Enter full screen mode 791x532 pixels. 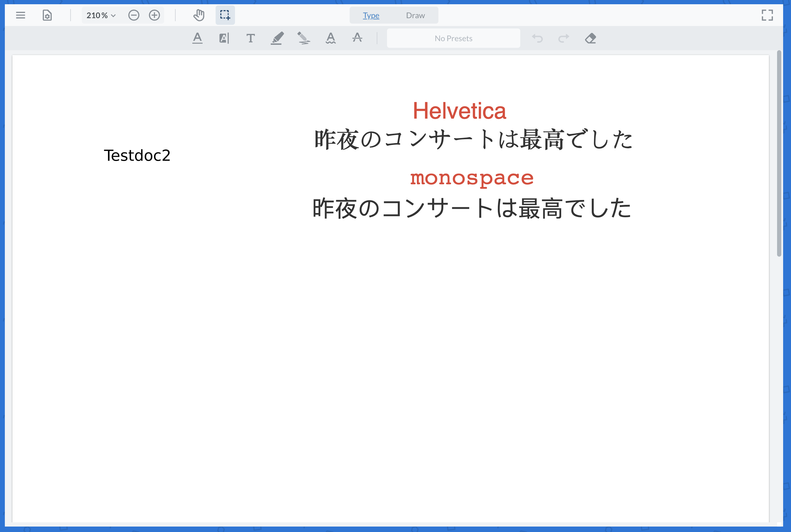tap(767, 15)
